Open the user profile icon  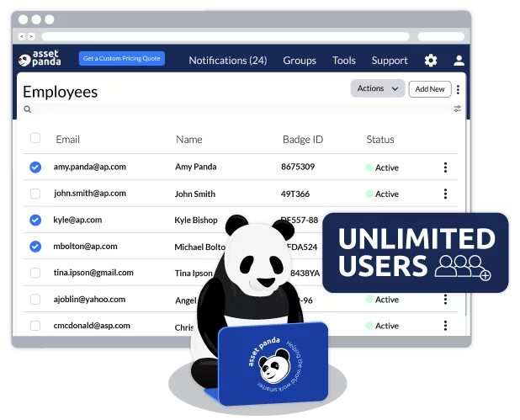click(x=459, y=61)
